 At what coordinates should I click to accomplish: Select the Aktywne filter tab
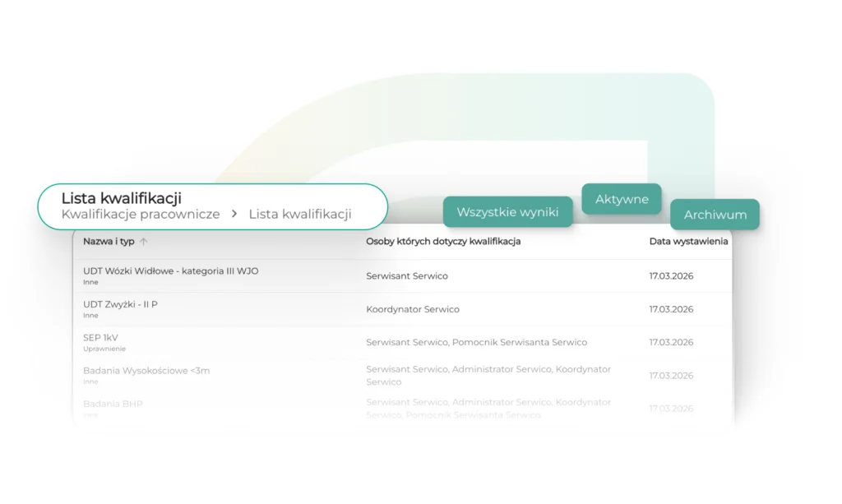tap(622, 199)
